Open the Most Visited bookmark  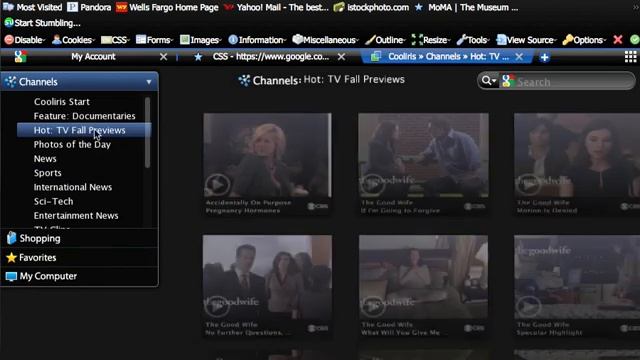click(32, 7)
